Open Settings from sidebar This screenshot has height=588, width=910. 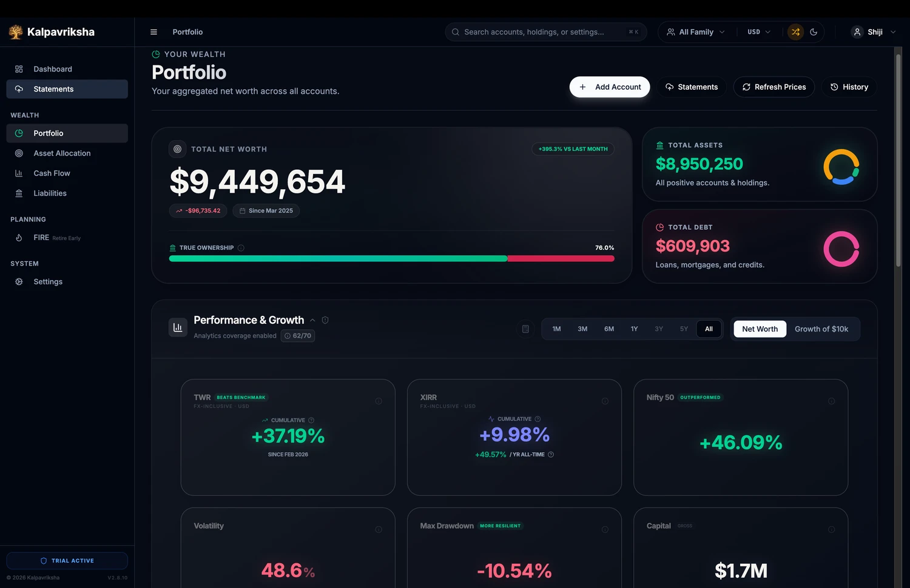tap(67, 282)
